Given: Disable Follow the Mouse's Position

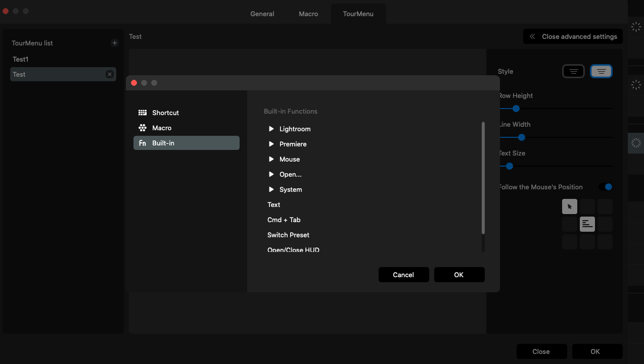Looking at the screenshot, I should click(605, 187).
